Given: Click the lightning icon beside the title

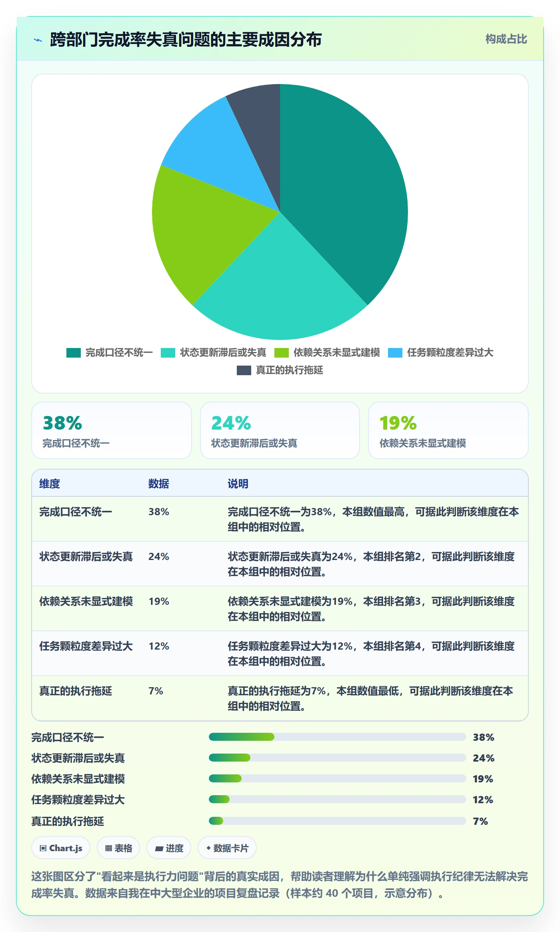Looking at the screenshot, I should [x=38, y=40].
